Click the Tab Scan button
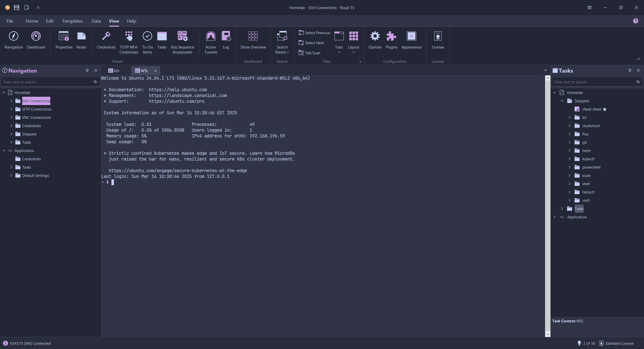644x349 pixels. tap(309, 53)
